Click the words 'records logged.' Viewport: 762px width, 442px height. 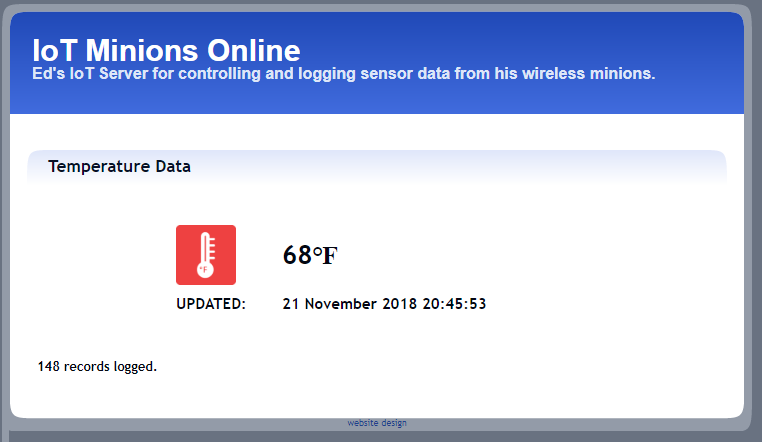110,367
